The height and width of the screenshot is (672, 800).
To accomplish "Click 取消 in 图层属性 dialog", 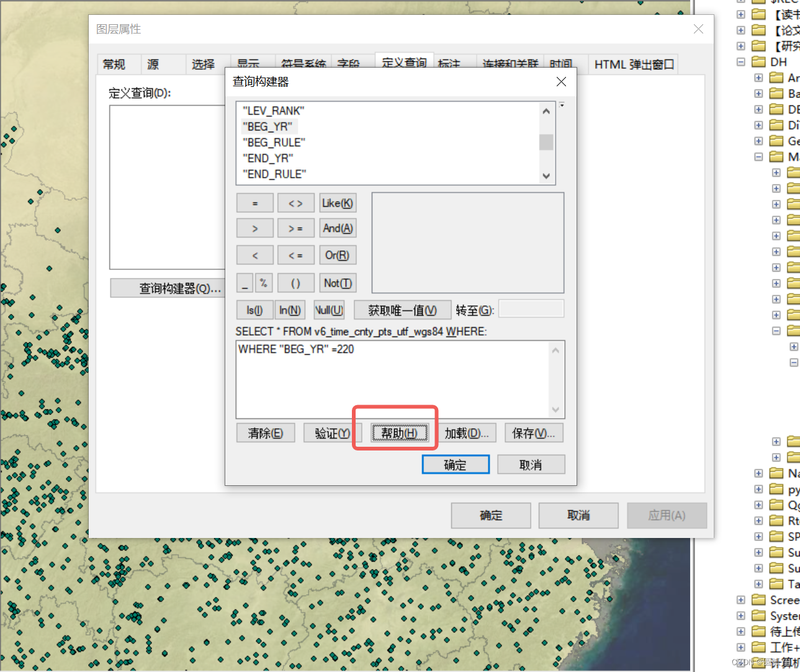I will click(578, 516).
